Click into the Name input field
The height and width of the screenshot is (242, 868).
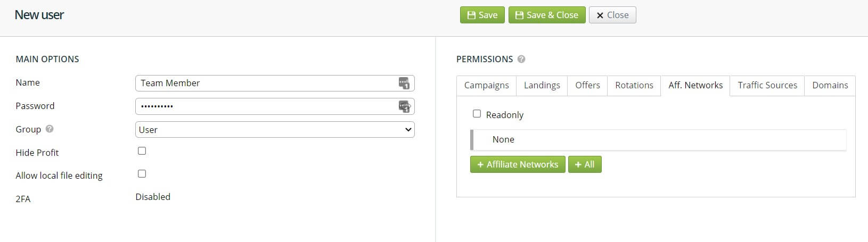coord(266,83)
